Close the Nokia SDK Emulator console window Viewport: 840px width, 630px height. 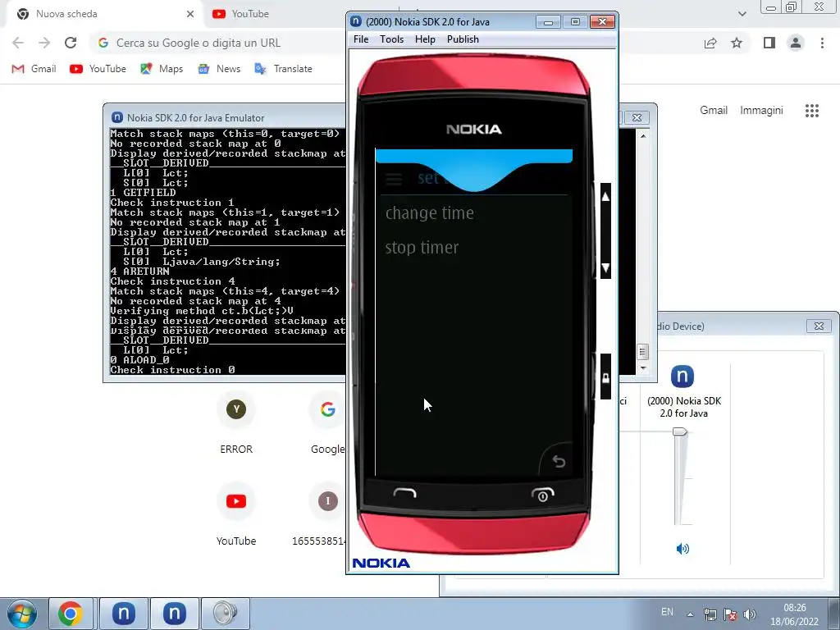[x=637, y=117]
